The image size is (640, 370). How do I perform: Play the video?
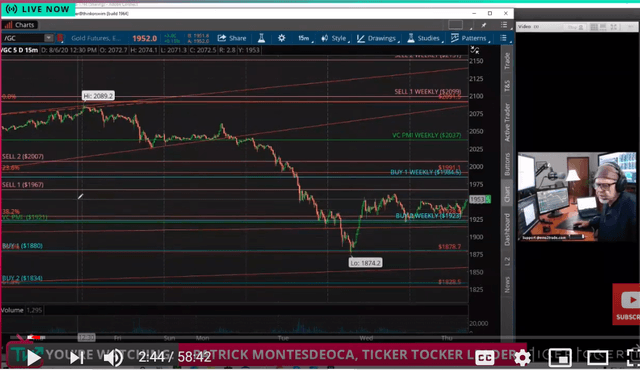tap(33, 358)
